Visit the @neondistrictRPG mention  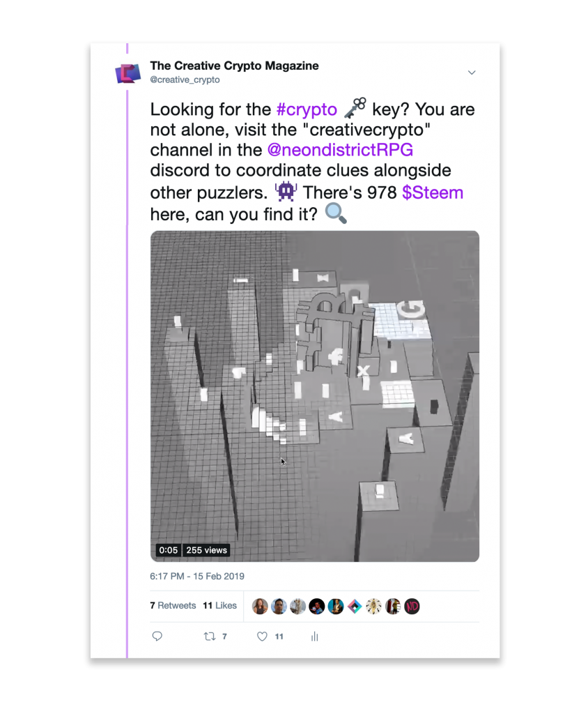coord(340,149)
